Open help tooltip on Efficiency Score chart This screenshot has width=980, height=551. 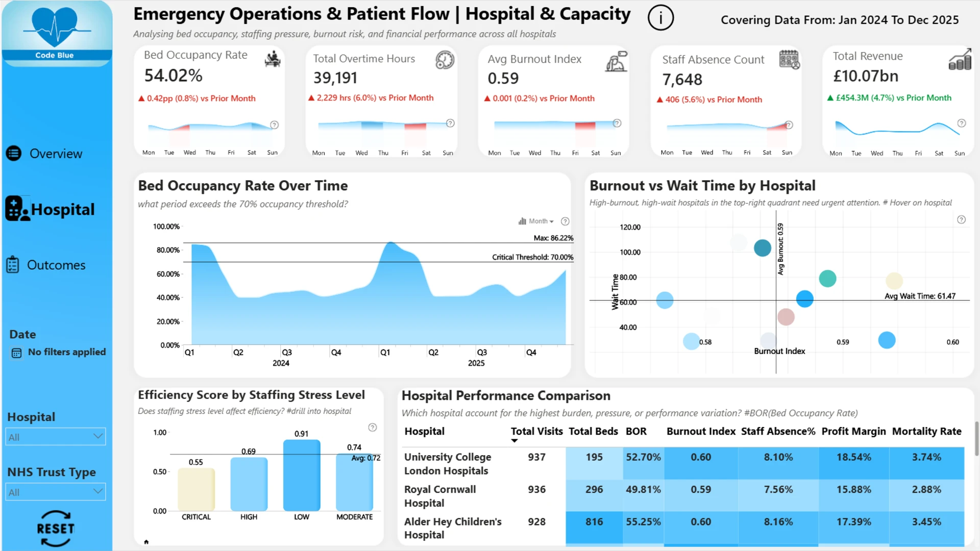tap(373, 428)
